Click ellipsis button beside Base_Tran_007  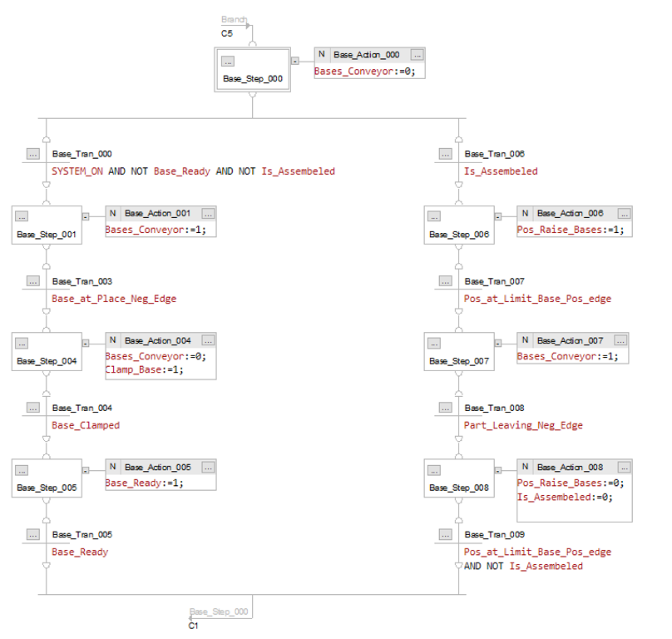pyautogui.click(x=445, y=281)
